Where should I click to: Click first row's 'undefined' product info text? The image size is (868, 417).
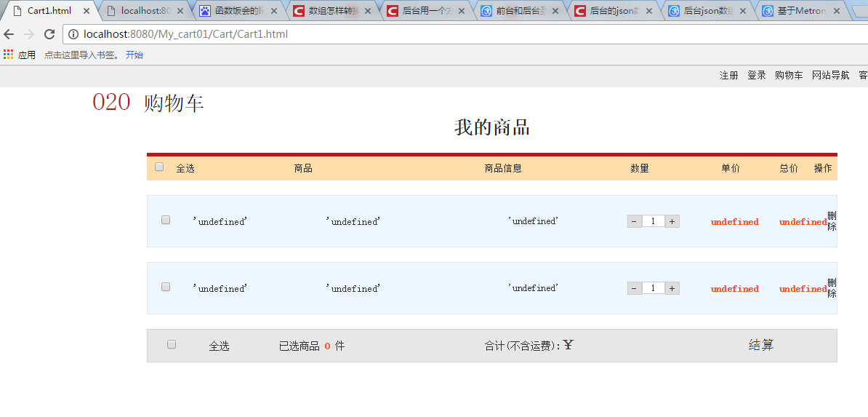(x=533, y=221)
